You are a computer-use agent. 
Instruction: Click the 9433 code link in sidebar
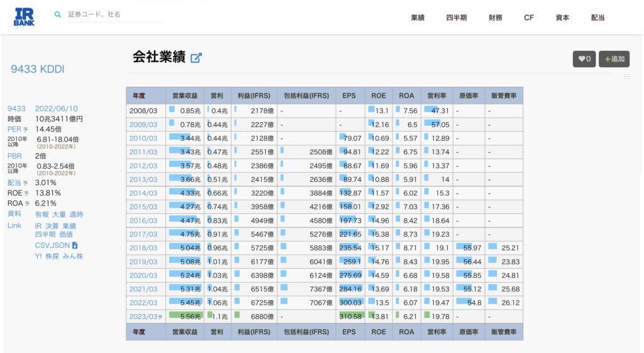(x=16, y=108)
